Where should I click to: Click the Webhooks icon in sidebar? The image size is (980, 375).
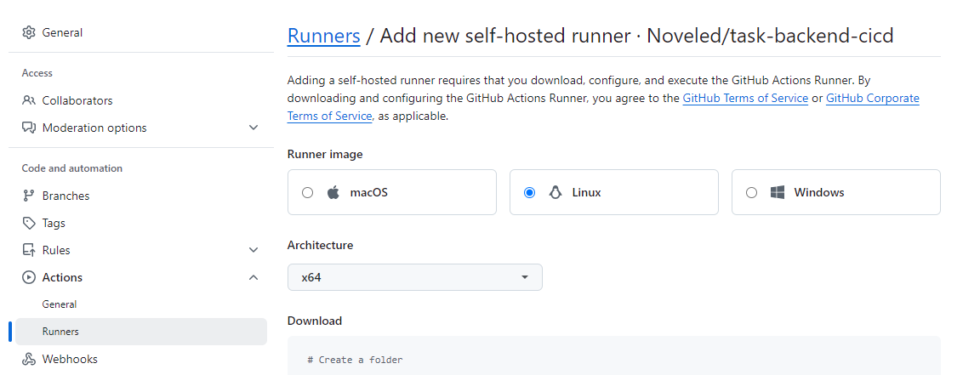[x=28, y=360]
